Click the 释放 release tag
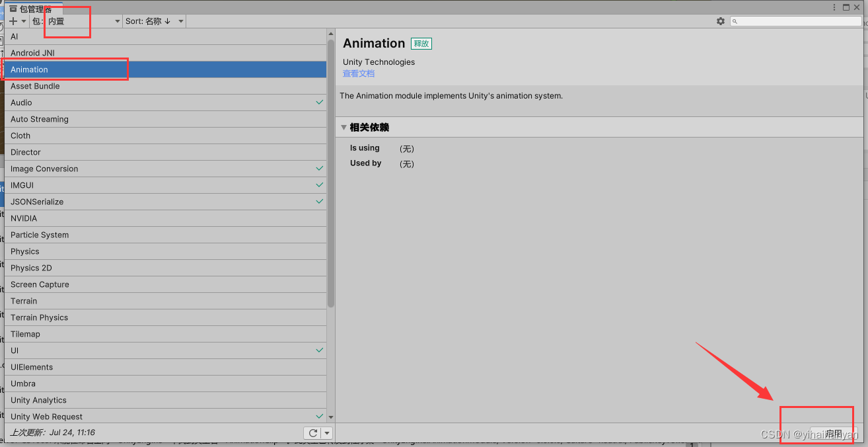 pos(421,44)
